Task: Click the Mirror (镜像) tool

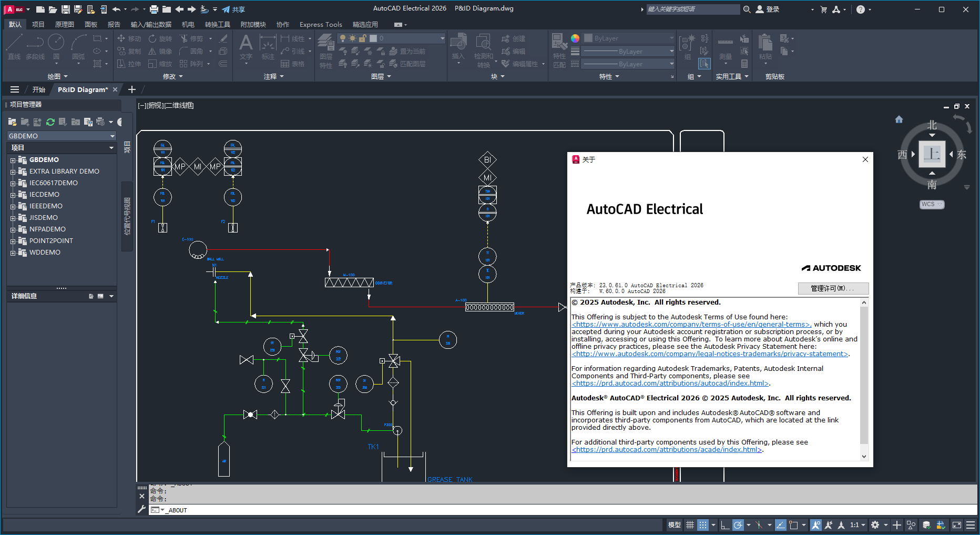Action: [x=160, y=51]
